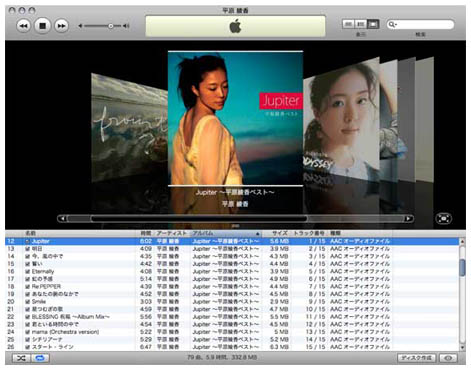Adjust the volume slider knob
The width and height of the screenshot is (471, 370).
coord(111,26)
